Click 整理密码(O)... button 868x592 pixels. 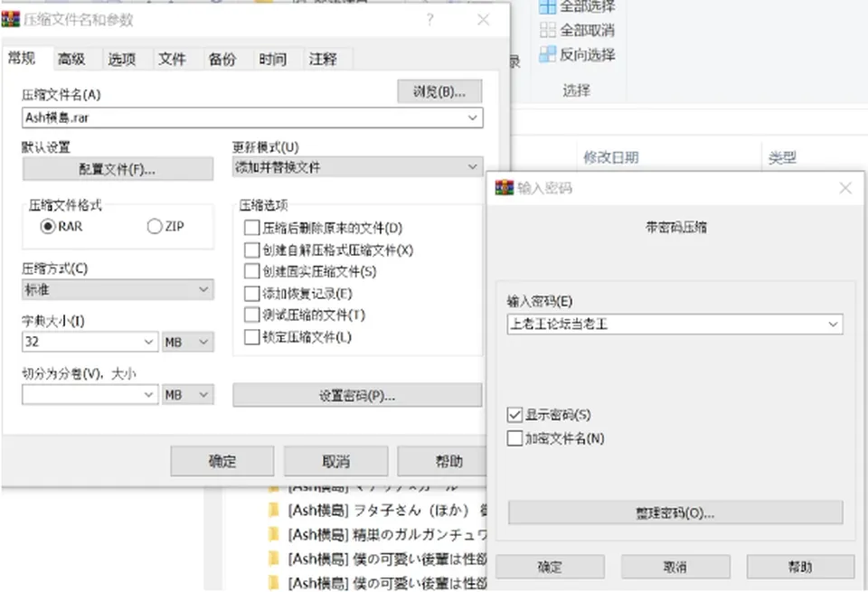[x=675, y=512]
